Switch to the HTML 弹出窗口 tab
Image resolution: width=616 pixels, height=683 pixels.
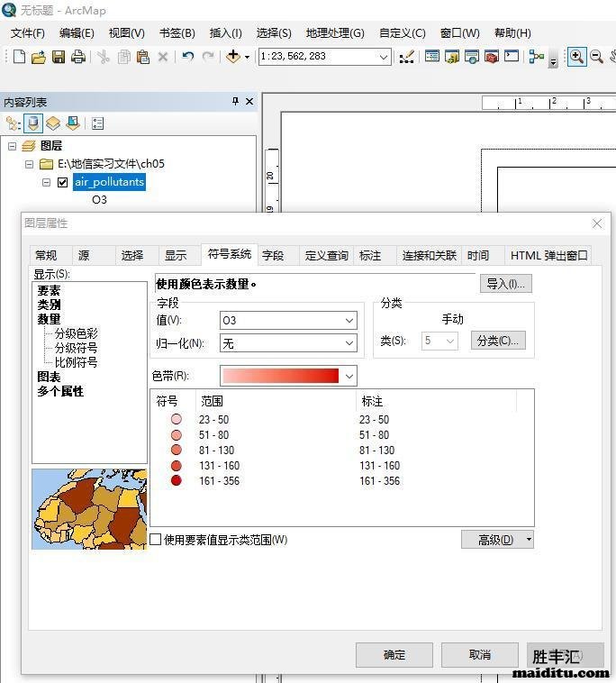click(x=548, y=255)
